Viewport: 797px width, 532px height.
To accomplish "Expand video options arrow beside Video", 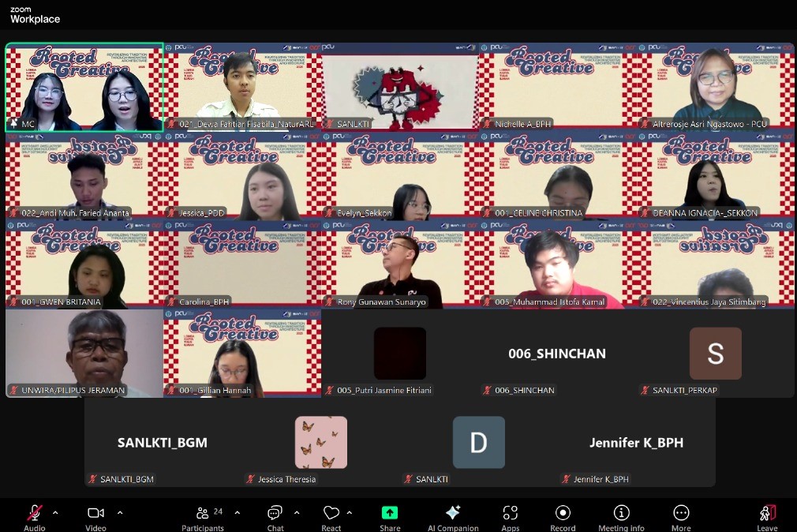I will (120, 512).
